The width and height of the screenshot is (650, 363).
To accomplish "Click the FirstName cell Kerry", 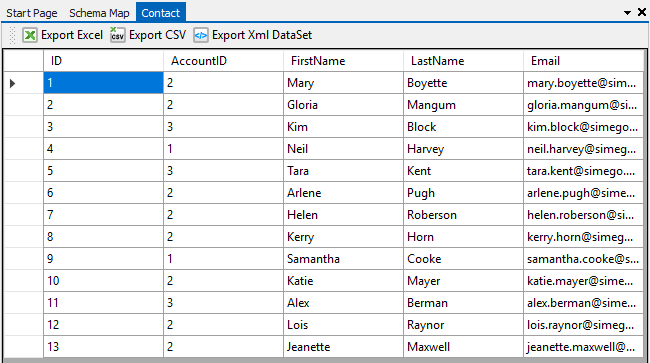I will pos(343,237).
